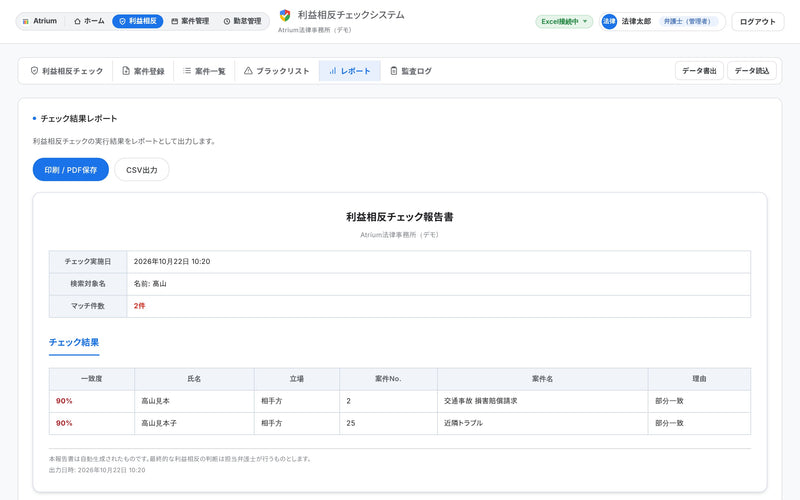The height and width of the screenshot is (500, 800).
Task: Click the 案件No. column header
Action: pyautogui.click(x=388, y=379)
